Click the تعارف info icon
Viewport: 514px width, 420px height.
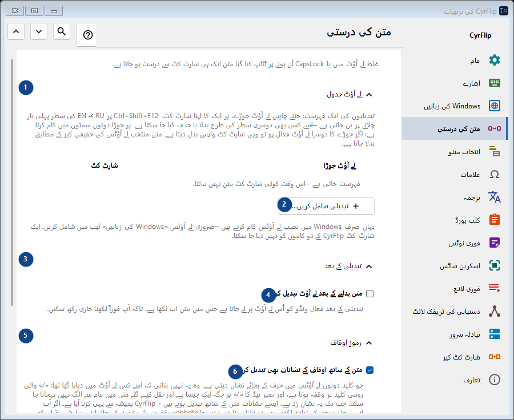[x=495, y=379]
